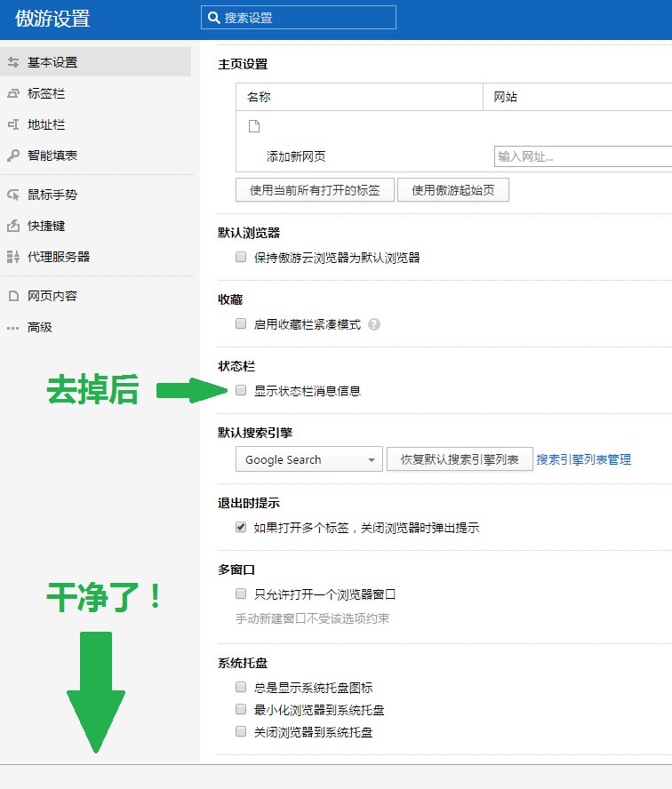Open the 基本设置 section
Screen dimensions: 672x789
(x=96, y=62)
